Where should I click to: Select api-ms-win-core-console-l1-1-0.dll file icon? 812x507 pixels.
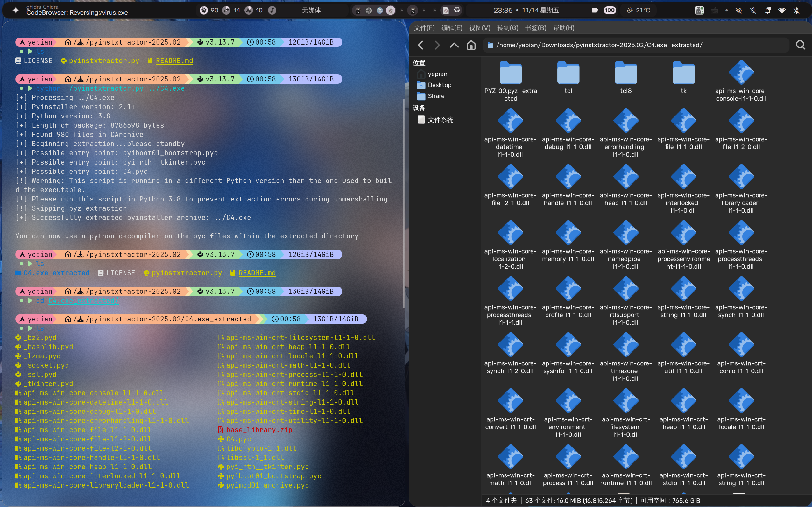pyautogui.click(x=741, y=73)
